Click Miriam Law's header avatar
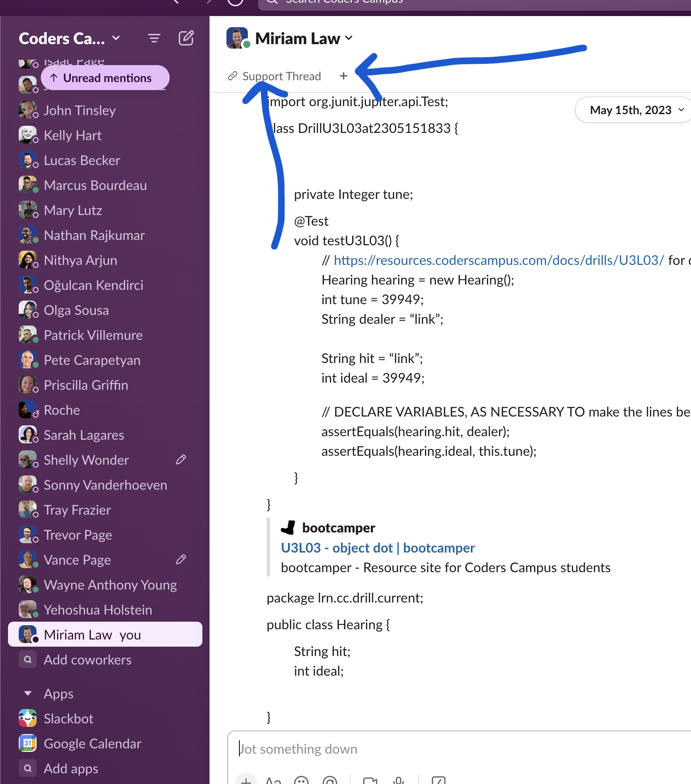691x784 pixels. (x=237, y=38)
